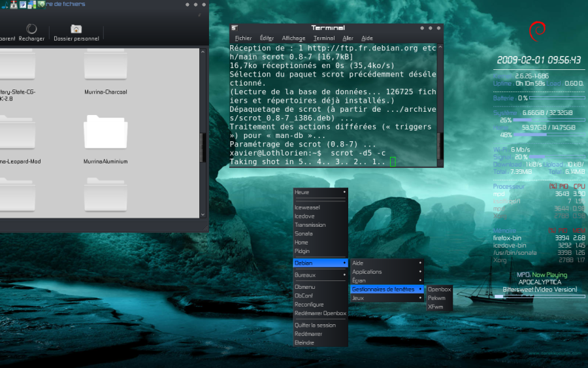Open the Éditer menu in Terminal
Image resolution: width=588 pixels, height=368 pixels.
coord(267,39)
